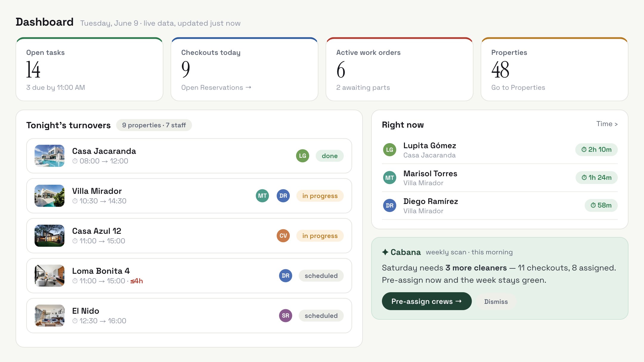Click Diego Ramírez name in Right now
This screenshot has width=644, height=362.
click(x=431, y=201)
